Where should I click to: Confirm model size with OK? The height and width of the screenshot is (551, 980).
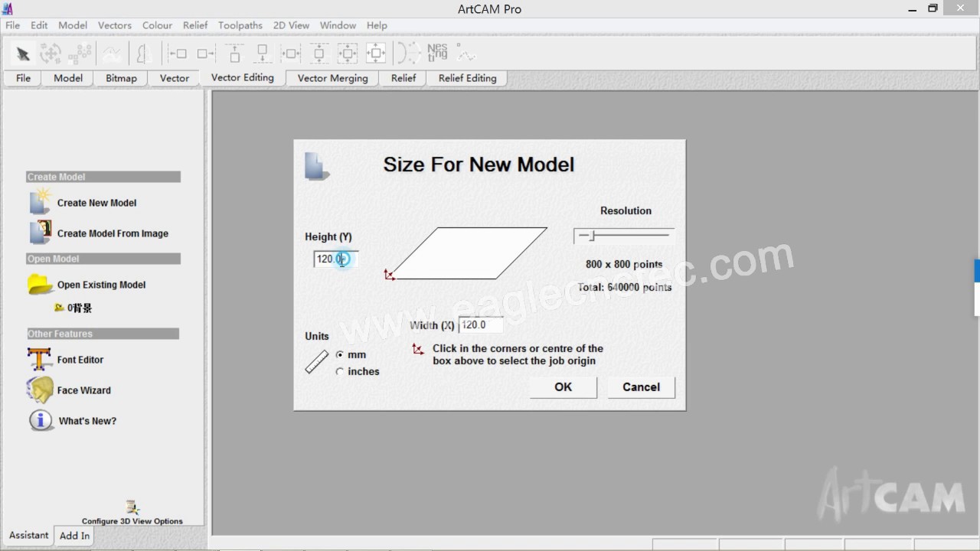[x=563, y=387]
